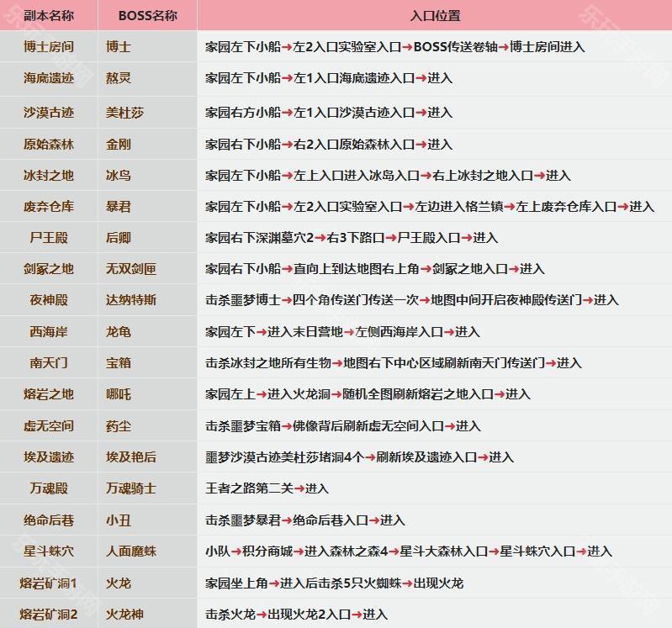Screen dimensions: 672x628
Task: Select the 小丑 boss name cell
Action: point(119,520)
